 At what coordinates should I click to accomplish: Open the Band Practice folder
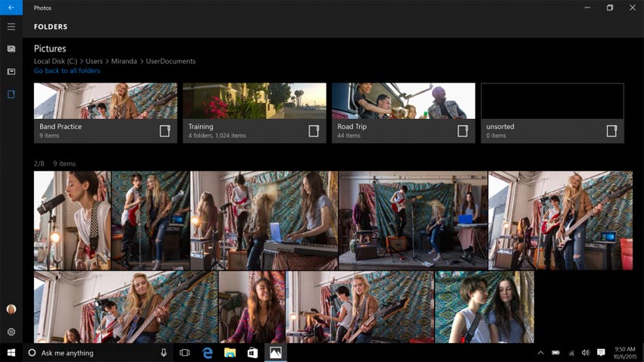105,113
